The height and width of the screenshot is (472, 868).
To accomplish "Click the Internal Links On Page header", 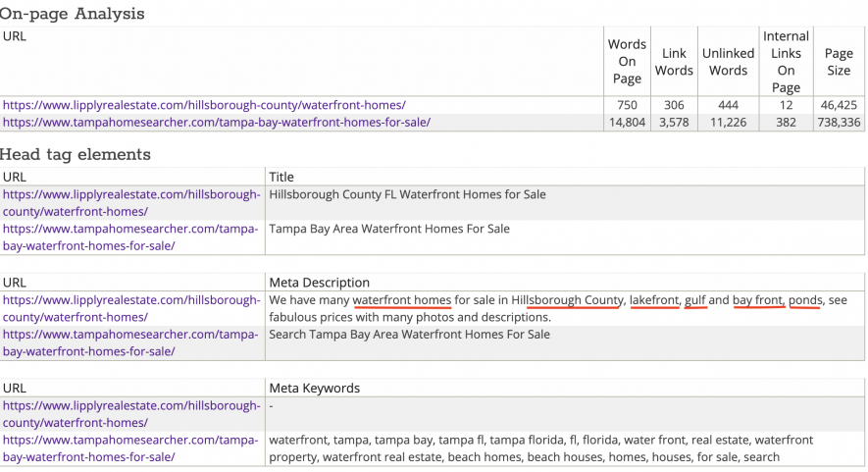I will pos(786,62).
